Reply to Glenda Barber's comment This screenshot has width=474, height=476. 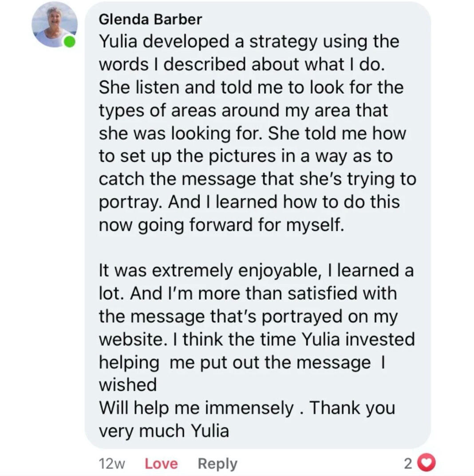[217, 464]
